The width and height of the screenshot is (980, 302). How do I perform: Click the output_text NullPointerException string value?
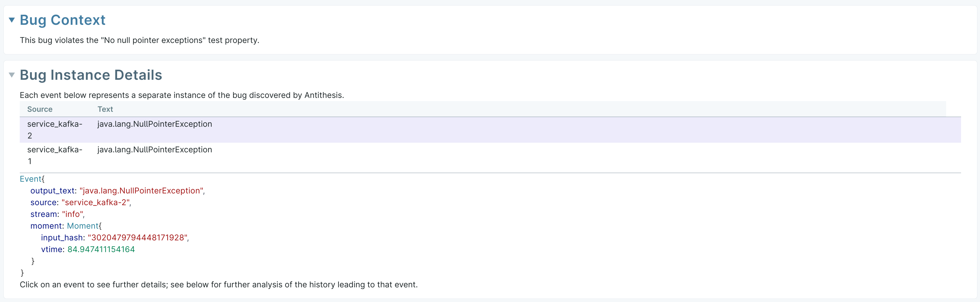click(142, 191)
